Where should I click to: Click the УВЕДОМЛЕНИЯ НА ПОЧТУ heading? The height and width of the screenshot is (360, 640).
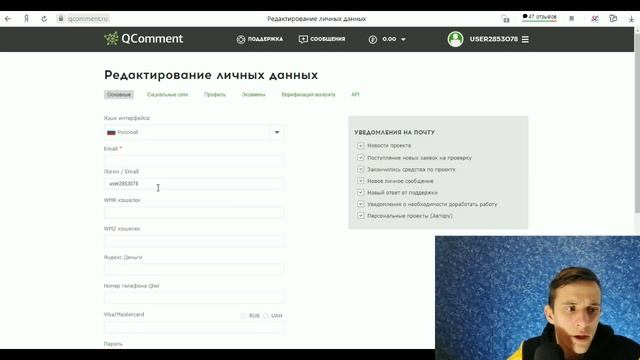(394, 132)
